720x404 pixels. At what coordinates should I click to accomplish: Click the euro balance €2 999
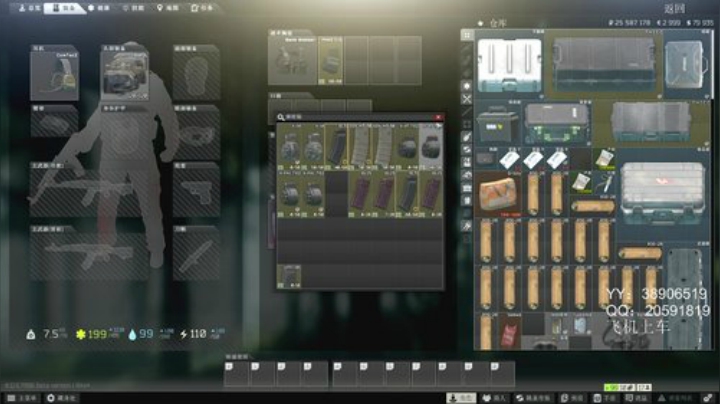[669, 22]
